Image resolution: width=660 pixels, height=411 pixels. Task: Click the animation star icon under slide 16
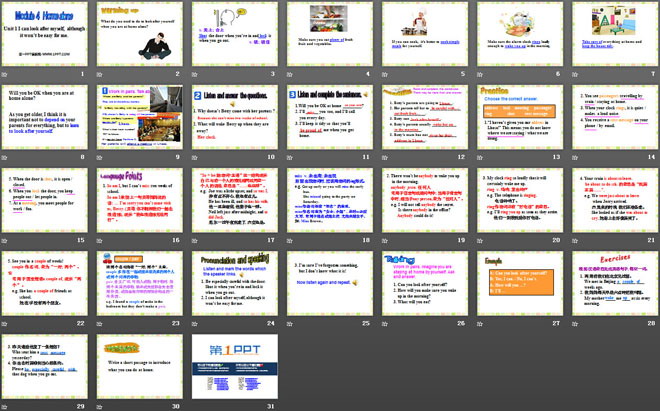100,241
